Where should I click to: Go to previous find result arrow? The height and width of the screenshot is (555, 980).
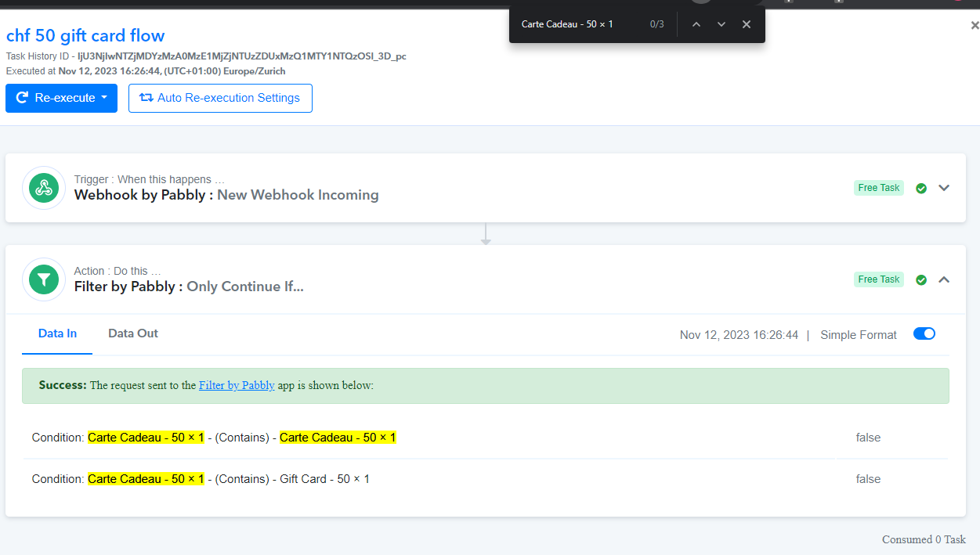[x=696, y=24]
